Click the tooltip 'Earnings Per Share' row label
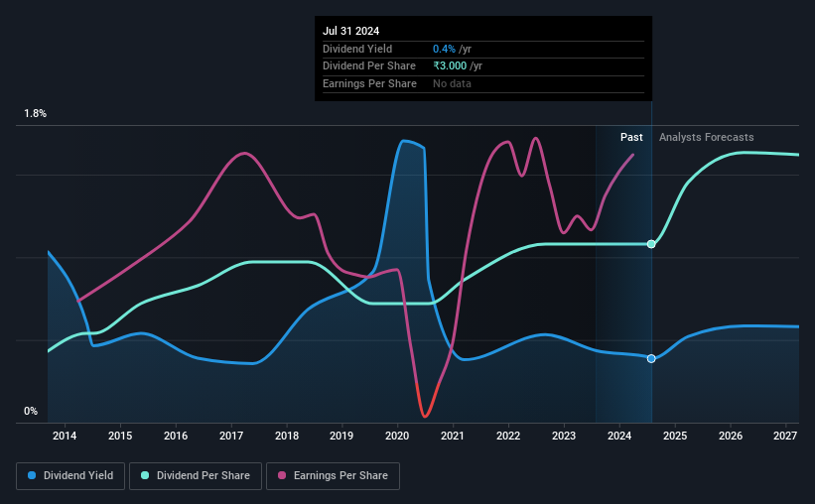Screen dimensions: 815x504 [x=369, y=83]
